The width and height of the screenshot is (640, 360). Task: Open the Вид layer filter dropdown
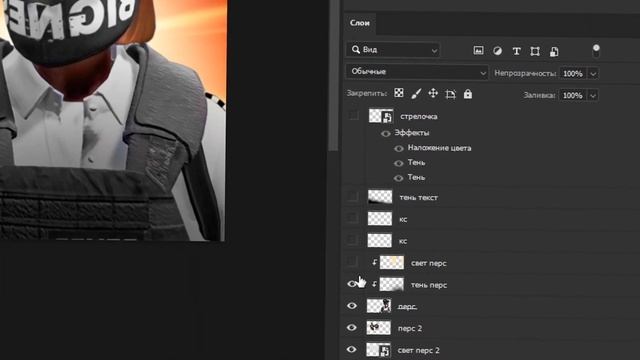click(393, 50)
